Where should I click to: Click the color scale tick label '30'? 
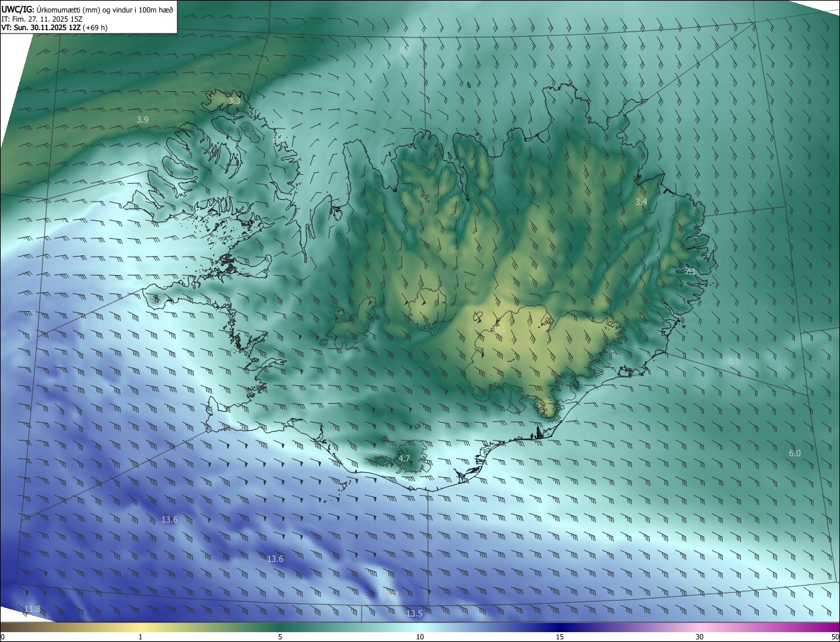point(700,637)
